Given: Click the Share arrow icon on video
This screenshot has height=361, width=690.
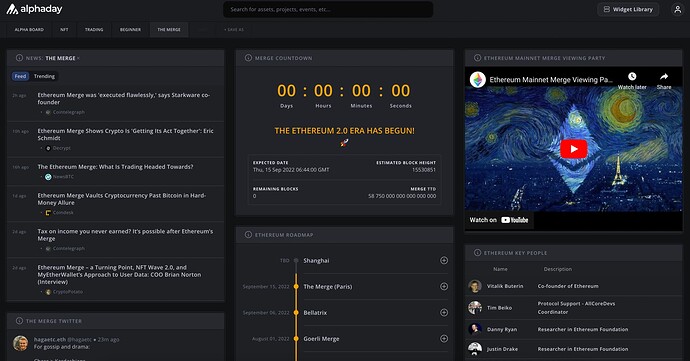Looking at the screenshot, I should pyautogui.click(x=664, y=77).
